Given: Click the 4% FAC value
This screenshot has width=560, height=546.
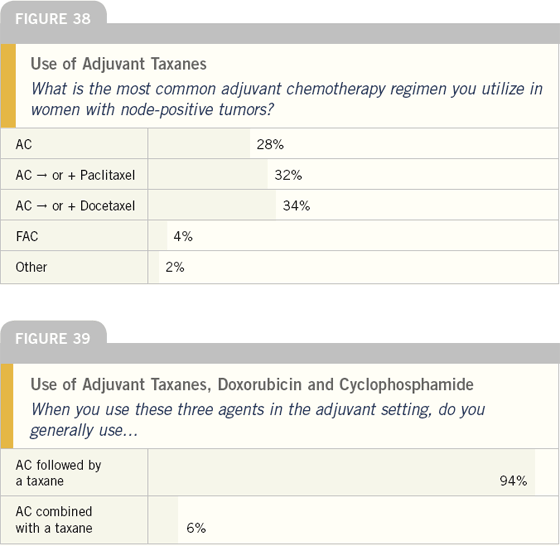Looking at the screenshot, I should (183, 236).
